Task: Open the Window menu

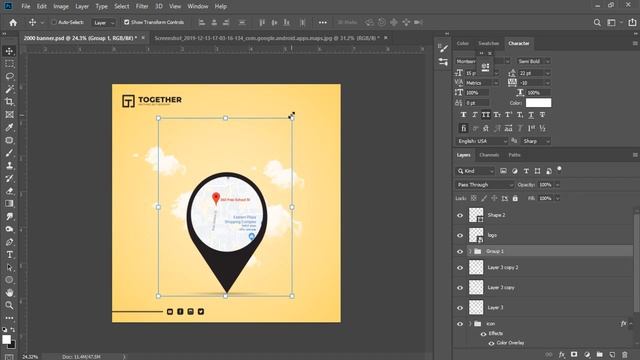Action: click(198, 6)
